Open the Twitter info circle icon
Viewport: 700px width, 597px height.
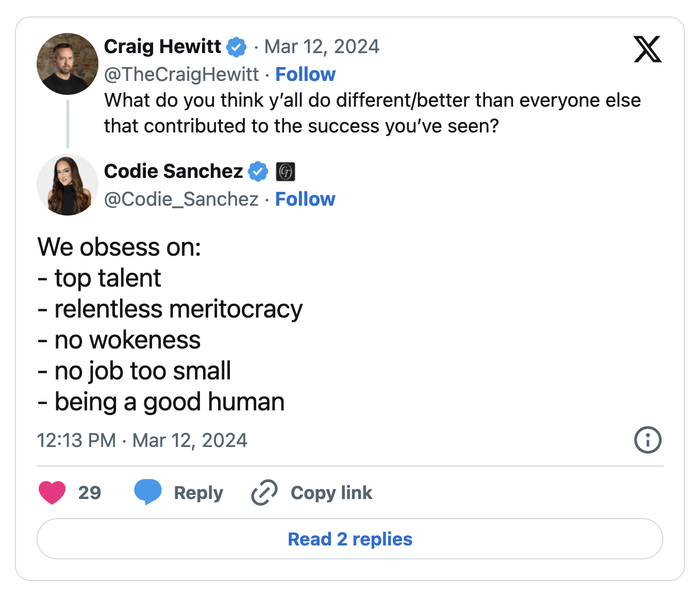647,440
